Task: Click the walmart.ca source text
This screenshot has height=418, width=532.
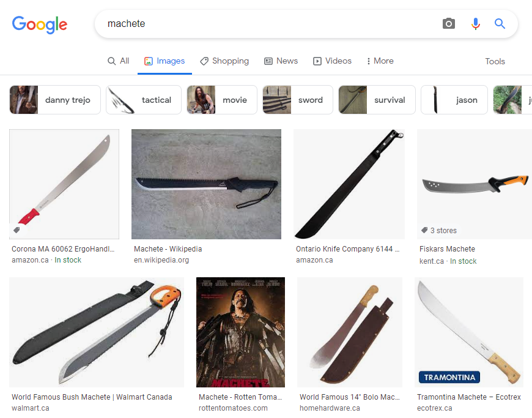Action: pyautogui.click(x=31, y=408)
